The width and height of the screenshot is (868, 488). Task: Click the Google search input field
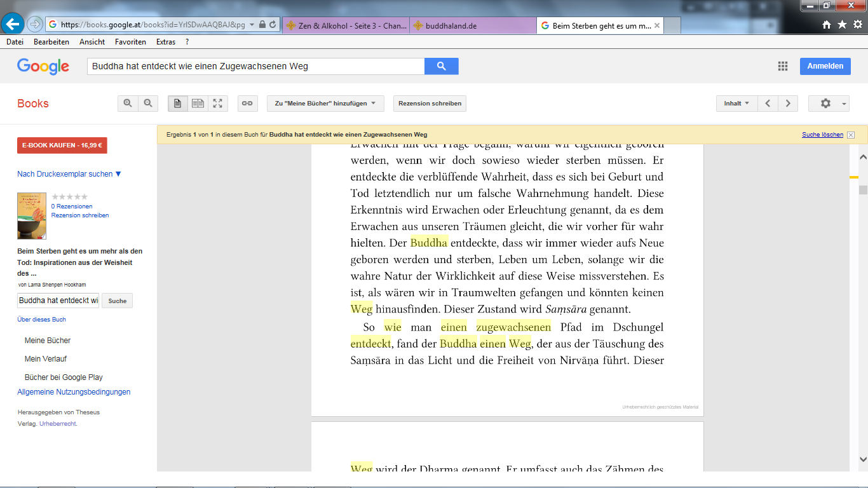(255, 66)
